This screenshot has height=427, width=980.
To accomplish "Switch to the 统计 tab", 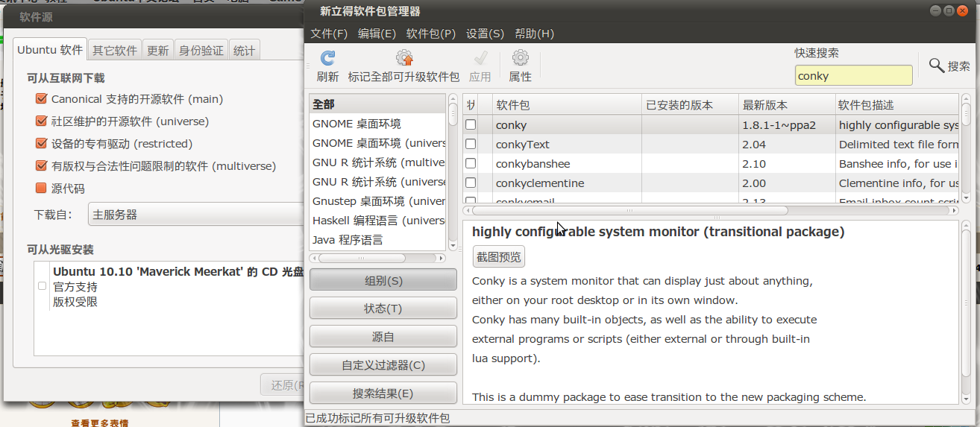I will click(244, 51).
